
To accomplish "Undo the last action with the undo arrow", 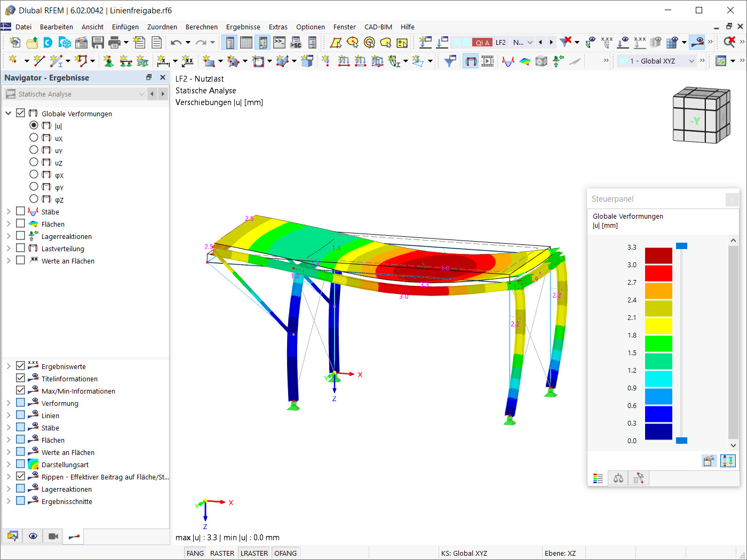I will click(x=176, y=43).
